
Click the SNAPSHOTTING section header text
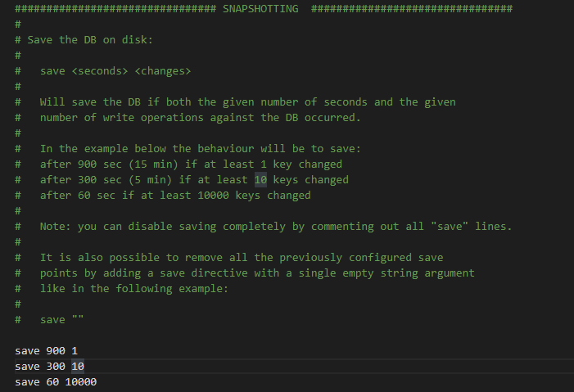click(260, 9)
